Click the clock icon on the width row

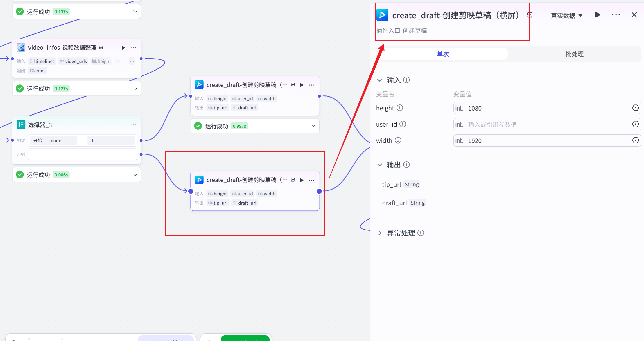point(636,140)
